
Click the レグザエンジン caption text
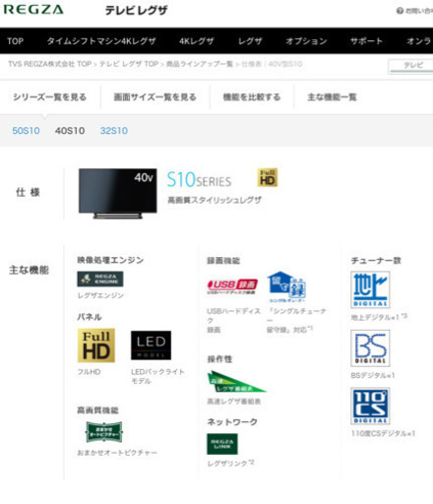click(x=100, y=295)
